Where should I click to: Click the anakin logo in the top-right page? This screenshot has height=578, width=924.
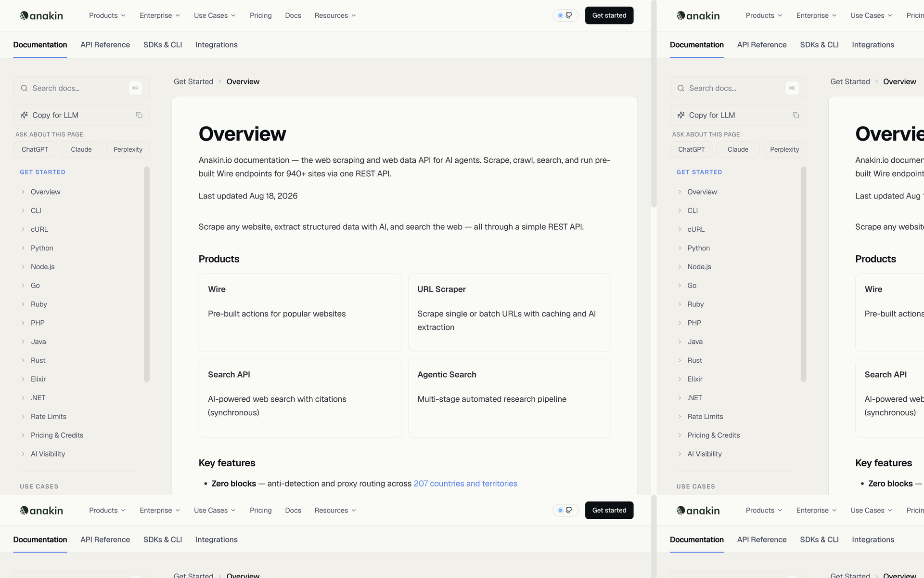[x=698, y=15]
